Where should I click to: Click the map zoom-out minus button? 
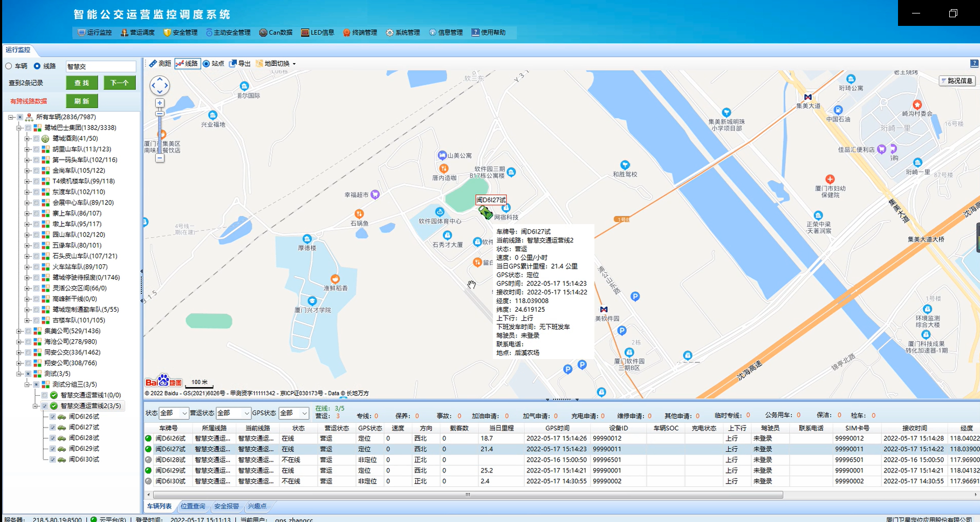coord(160,158)
